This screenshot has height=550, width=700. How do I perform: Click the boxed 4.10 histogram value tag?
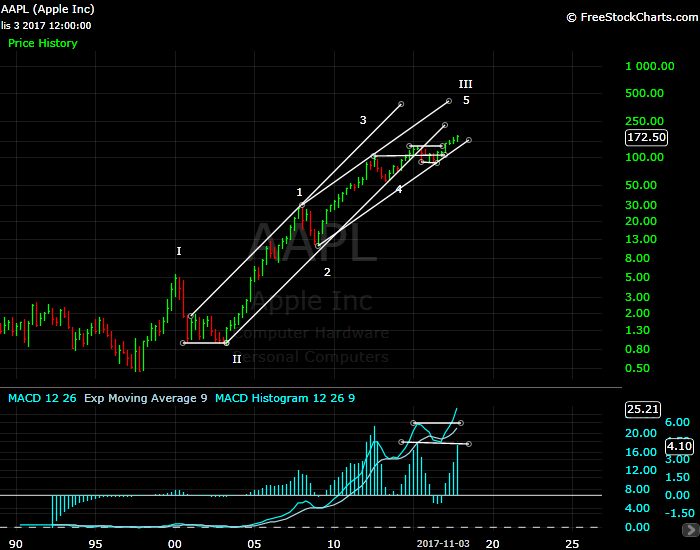(679, 446)
